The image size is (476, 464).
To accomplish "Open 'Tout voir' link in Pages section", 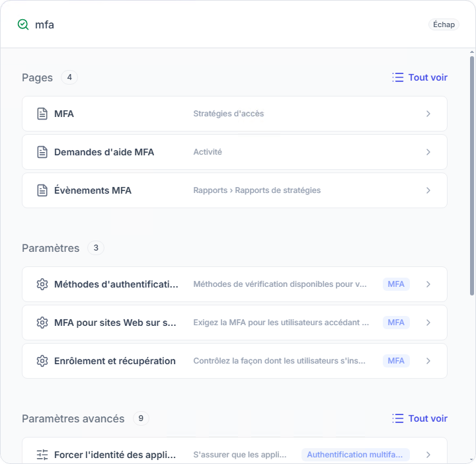I will pyautogui.click(x=428, y=77).
